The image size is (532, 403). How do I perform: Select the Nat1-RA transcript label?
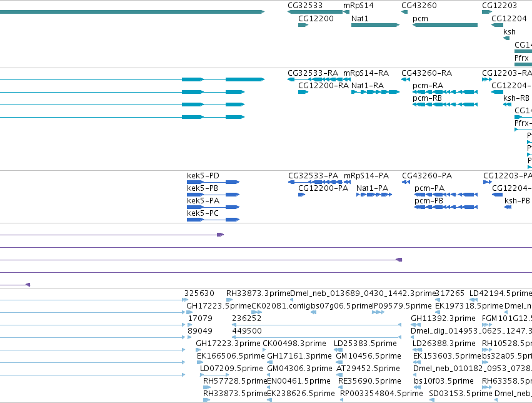click(368, 86)
